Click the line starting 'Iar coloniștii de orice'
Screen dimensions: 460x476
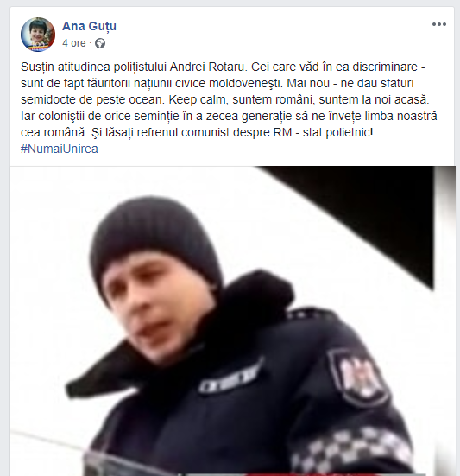pyautogui.click(x=229, y=116)
